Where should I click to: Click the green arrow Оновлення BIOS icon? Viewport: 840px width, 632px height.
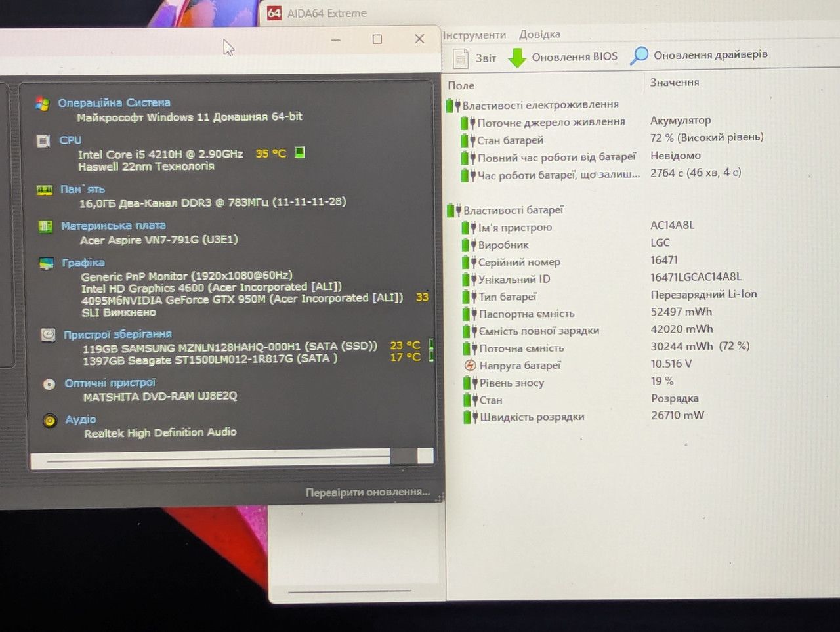517,58
